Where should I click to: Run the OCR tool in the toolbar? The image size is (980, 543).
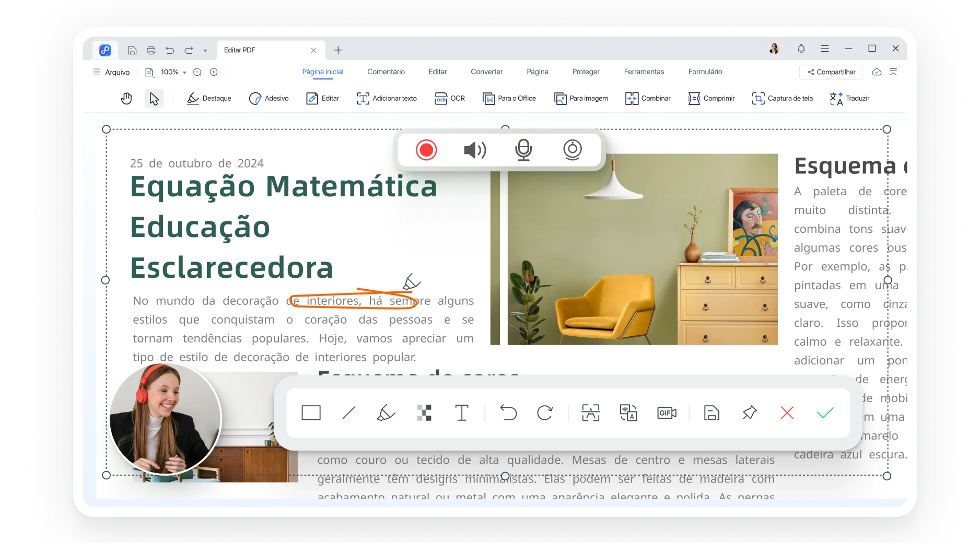(450, 98)
